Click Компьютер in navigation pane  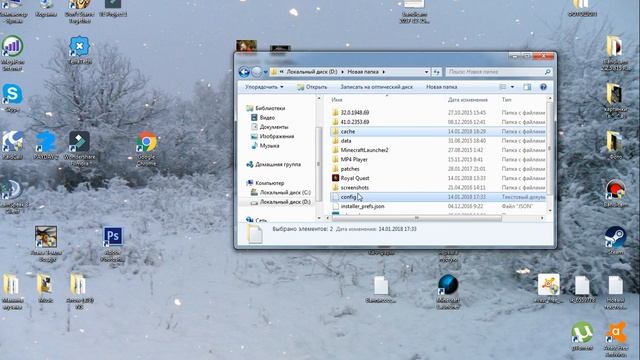coord(269,183)
